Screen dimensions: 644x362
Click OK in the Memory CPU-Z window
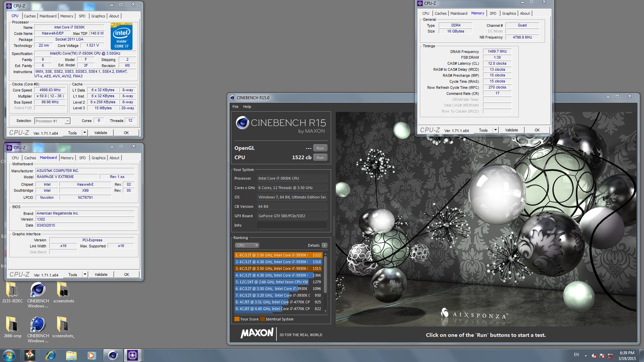pos(537,130)
